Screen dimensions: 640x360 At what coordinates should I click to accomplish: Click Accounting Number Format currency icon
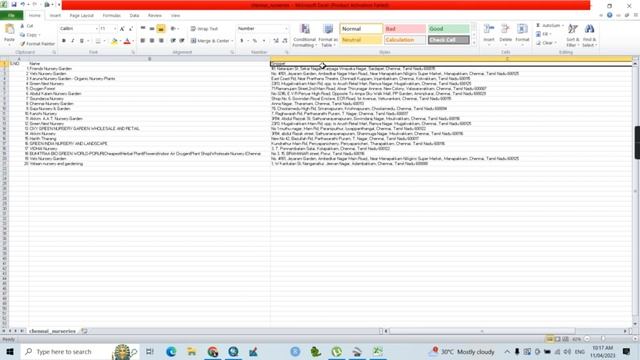(x=242, y=41)
